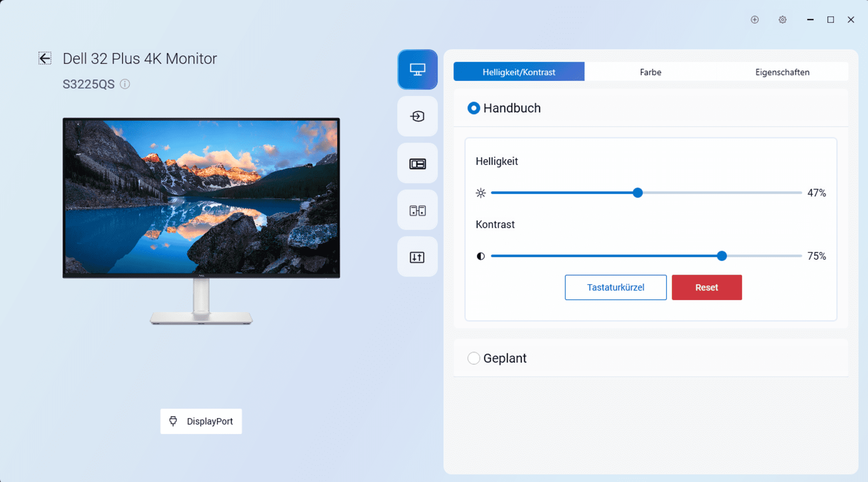Click the DisplayPort input button

201,421
